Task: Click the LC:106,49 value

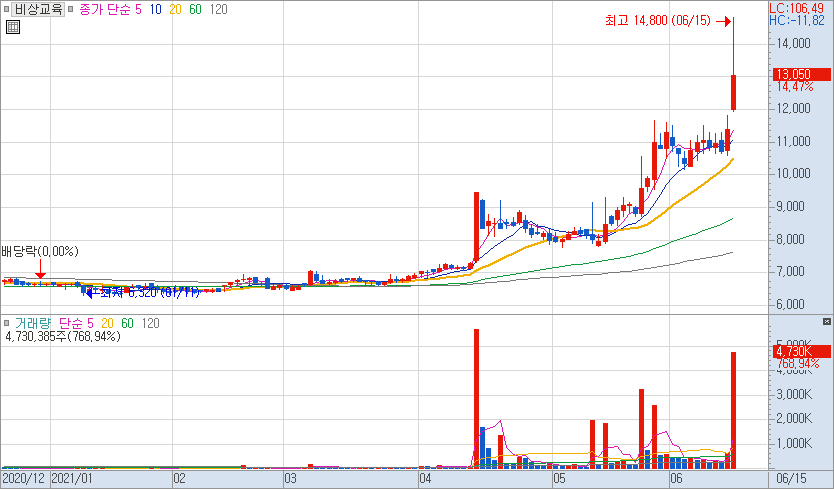Action: [x=796, y=8]
